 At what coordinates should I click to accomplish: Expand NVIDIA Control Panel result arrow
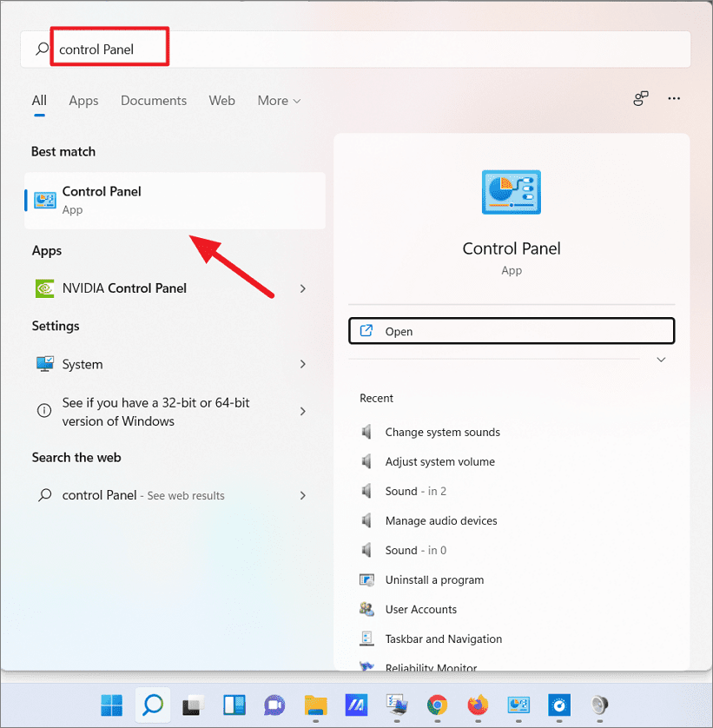(x=303, y=288)
